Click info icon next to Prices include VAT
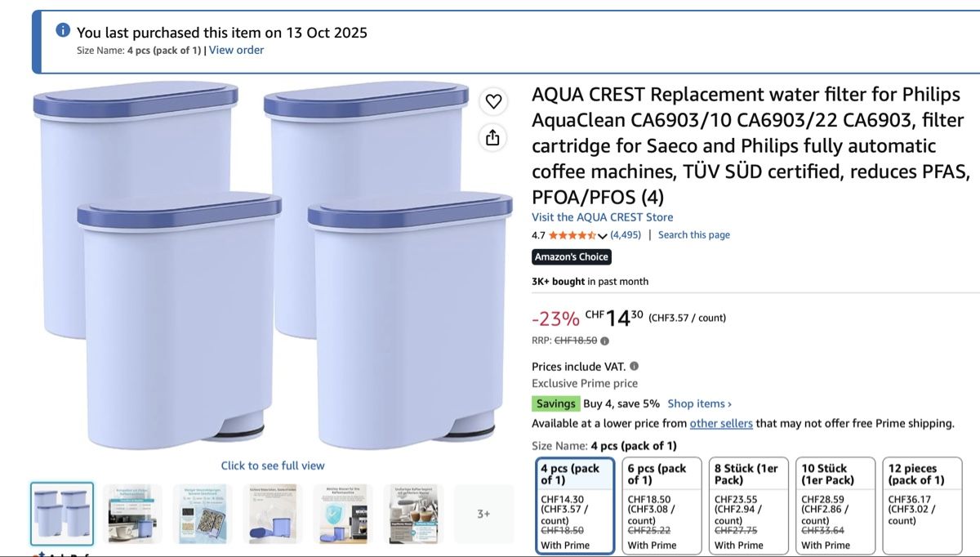The image size is (980, 557). [634, 367]
